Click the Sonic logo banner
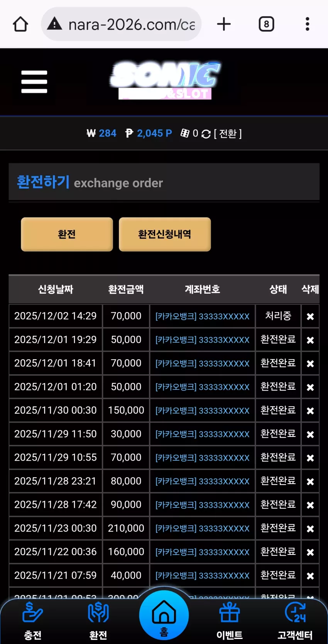This screenshot has height=644, width=328. [165, 80]
